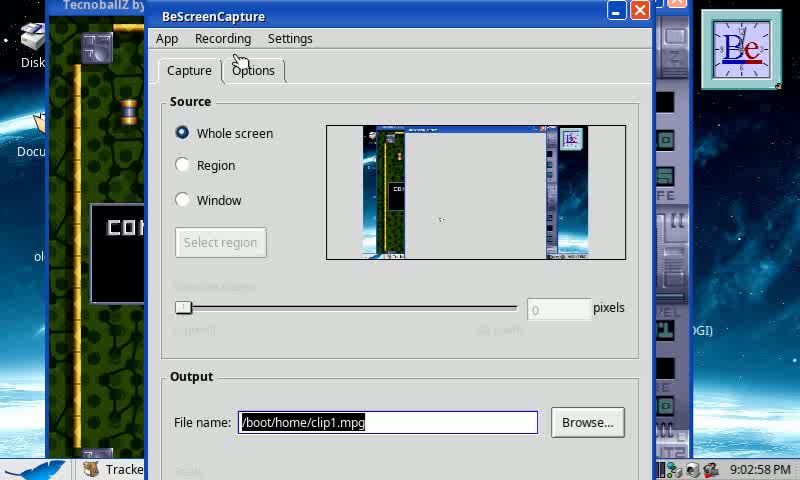The width and height of the screenshot is (800, 480).
Task: Click the 9:02:58 PM clock
Action: pos(760,469)
